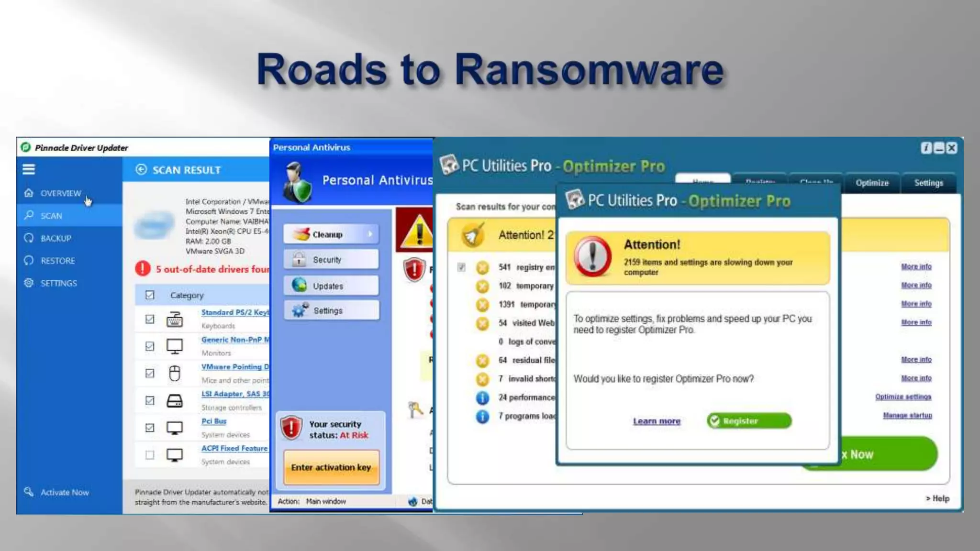980x551 pixels.
Task: Open Settings gear in driver updater sidebar
Action: [x=29, y=283]
